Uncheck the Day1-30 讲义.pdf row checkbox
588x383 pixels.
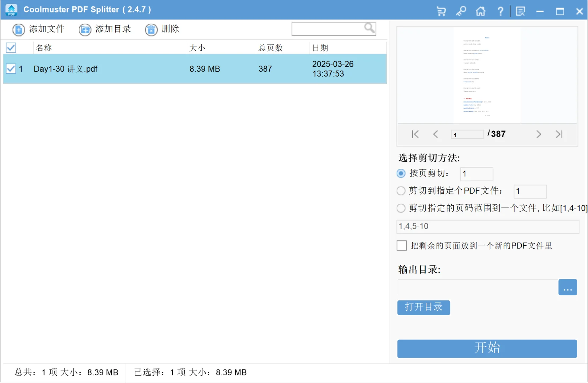coord(11,69)
